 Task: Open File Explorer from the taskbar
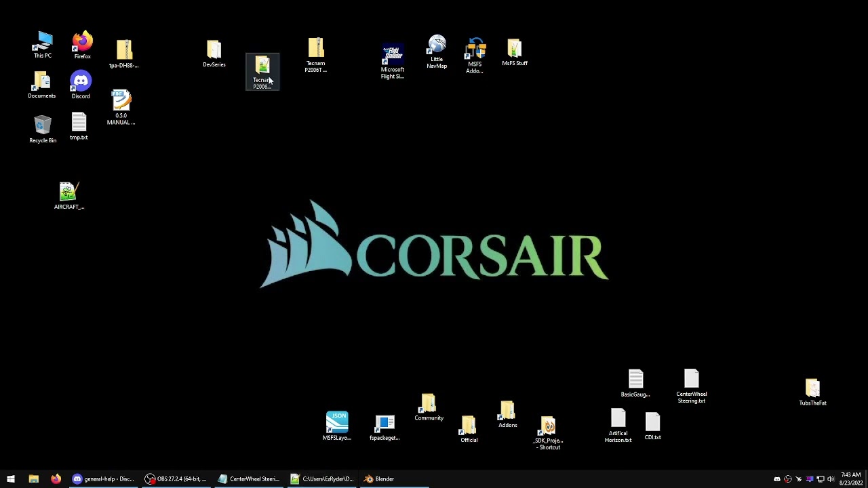(33, 479)
